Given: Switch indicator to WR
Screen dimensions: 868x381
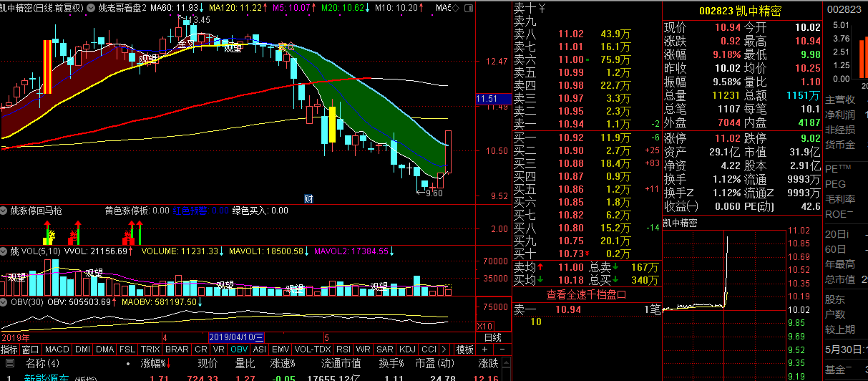Looking at the screenshot, I should pyautogui.click(x=364, y=349).
